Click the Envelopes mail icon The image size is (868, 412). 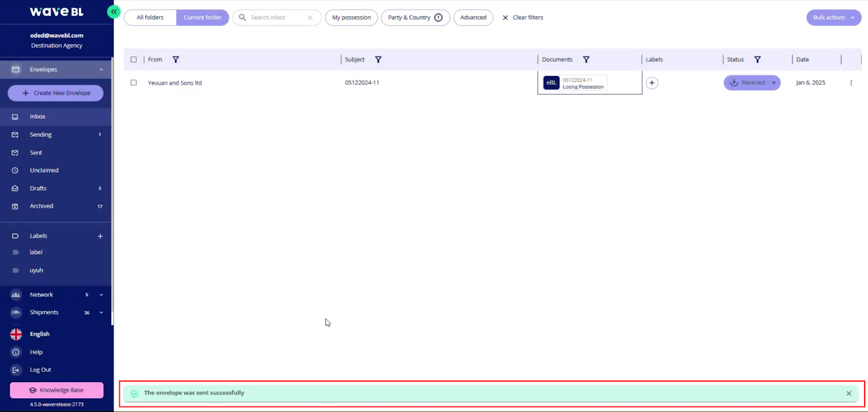[x=16, y=69]
